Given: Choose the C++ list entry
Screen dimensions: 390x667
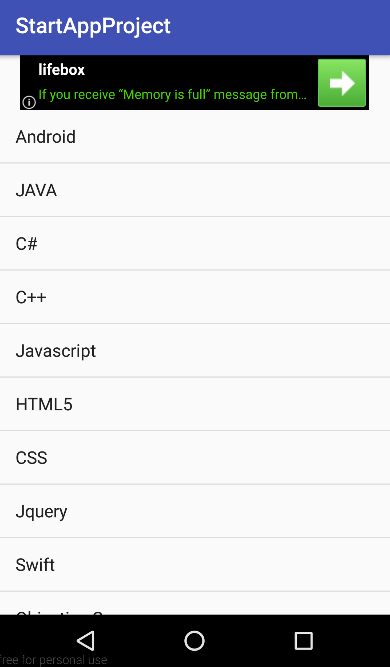Looking at the screenshot, I should pos(195,297).
